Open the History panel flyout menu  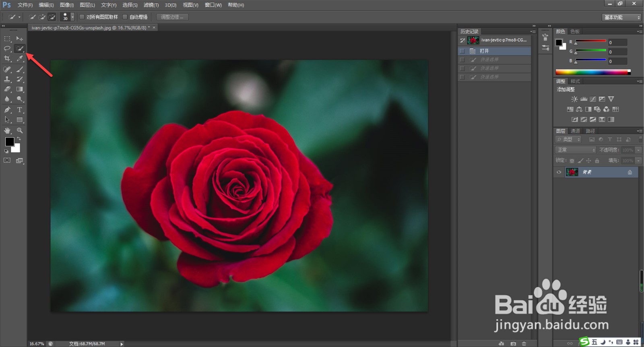pos(533,31)
